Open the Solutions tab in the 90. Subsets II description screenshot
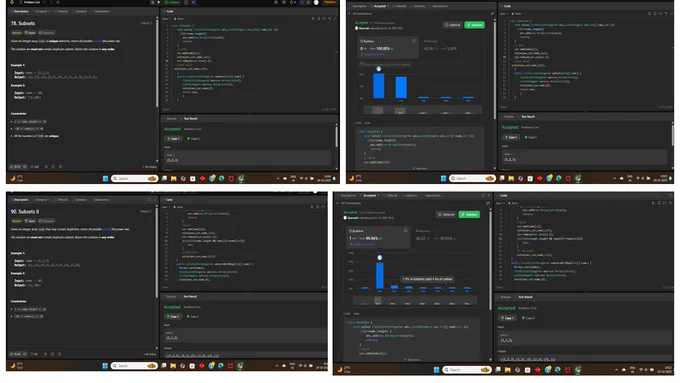 point(80,200)
